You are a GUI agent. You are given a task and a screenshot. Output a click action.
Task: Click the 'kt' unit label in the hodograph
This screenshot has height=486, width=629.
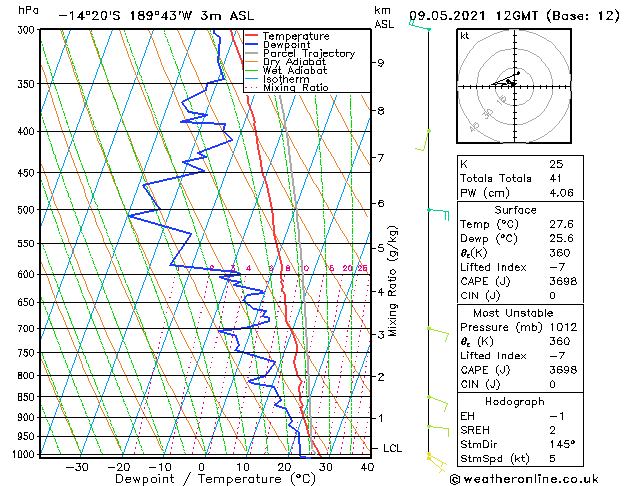(x=464, y=36)
